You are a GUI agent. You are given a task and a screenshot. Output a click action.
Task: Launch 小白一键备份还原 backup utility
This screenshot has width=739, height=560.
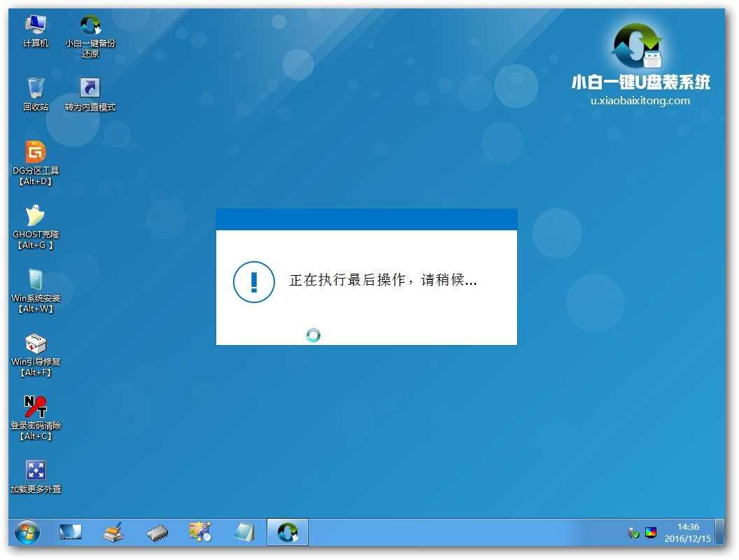click(90, 24)
